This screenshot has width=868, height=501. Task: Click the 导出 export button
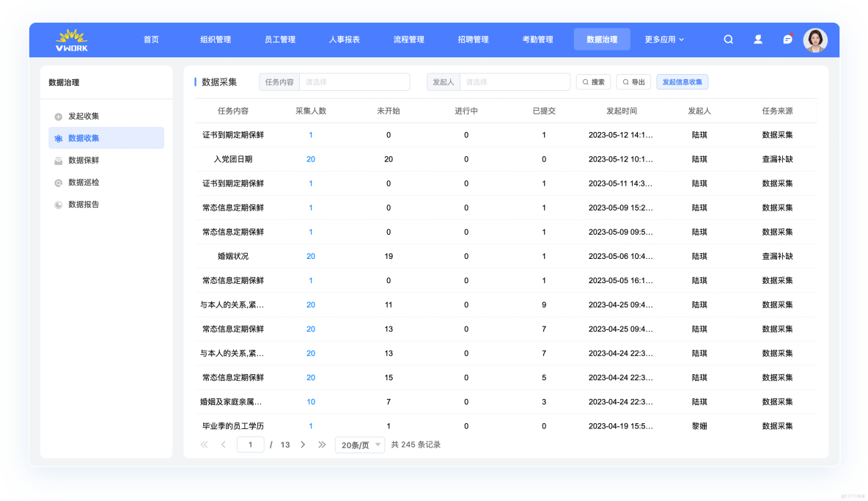pos(633,81)
